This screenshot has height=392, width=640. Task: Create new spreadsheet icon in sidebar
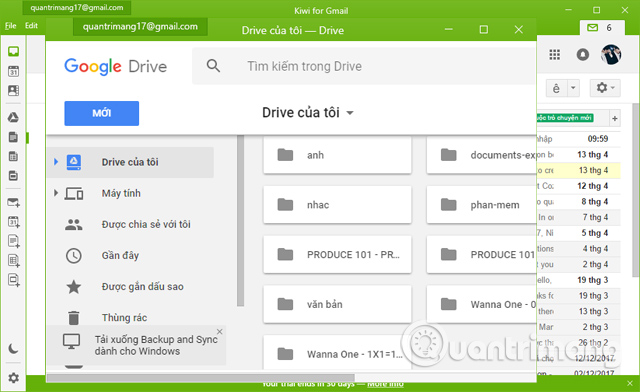pos(13,261)
